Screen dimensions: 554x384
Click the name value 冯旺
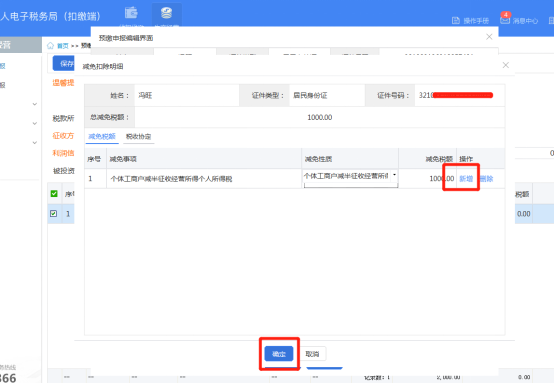(145, 95)
